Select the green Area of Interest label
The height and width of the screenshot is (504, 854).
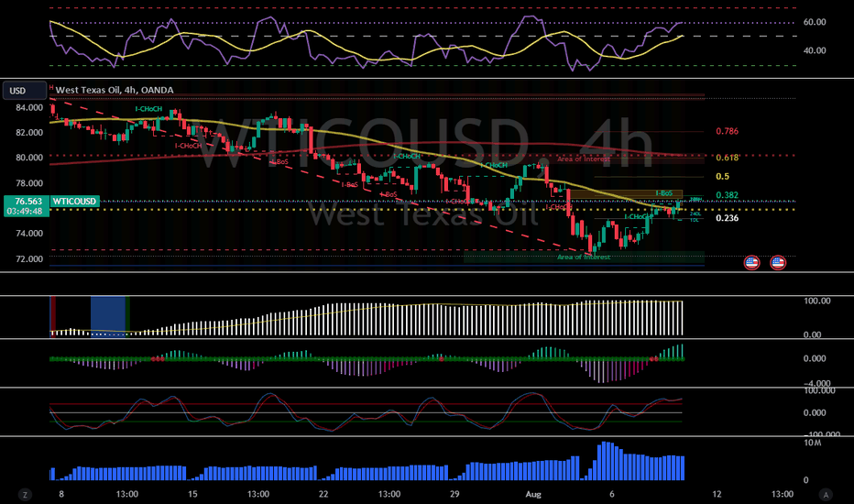pyautogui.click(x=584, y=257)
